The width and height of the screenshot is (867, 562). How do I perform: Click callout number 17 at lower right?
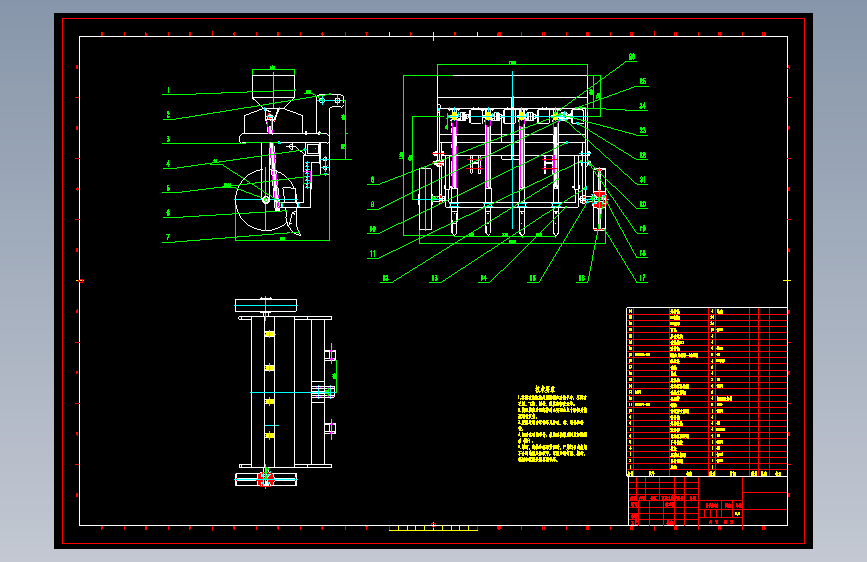coord(643,278)
